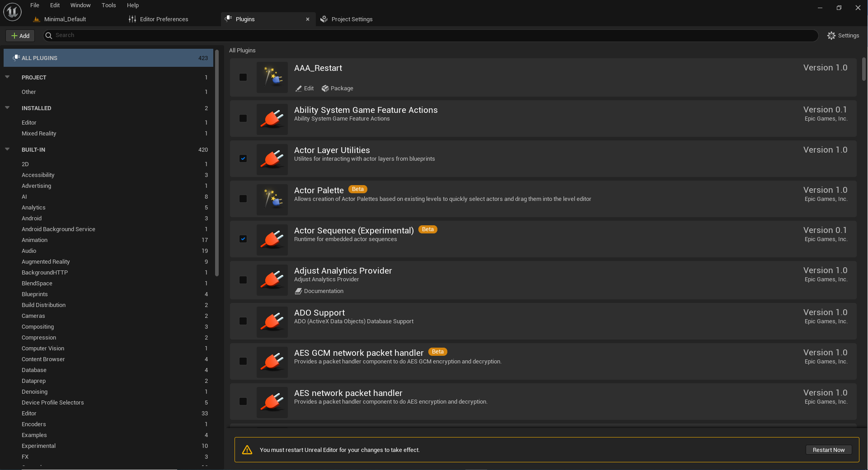Screen dimensions: 868x470
Task: Click the Edit pencil icon under AAA_Restart
Action: [x=299, y=88]
